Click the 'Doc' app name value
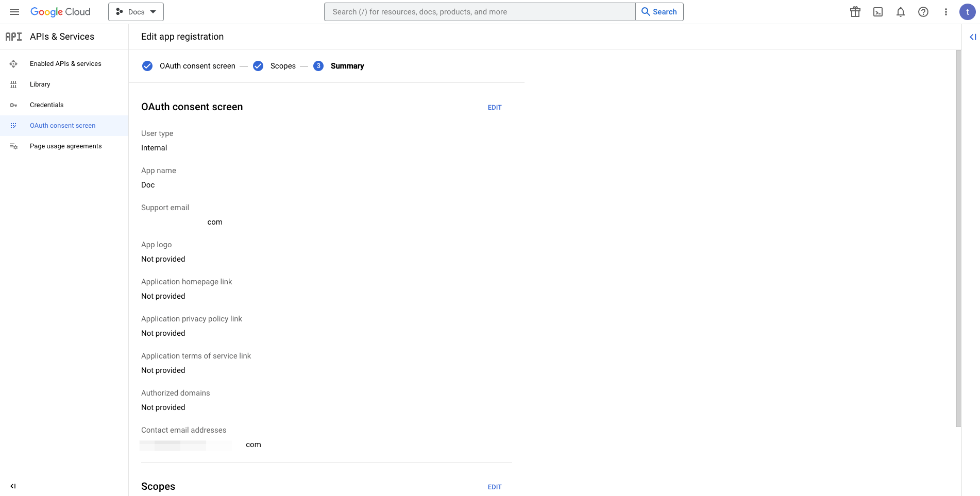The width and height of the screenshot is (980, 496). 148,185
